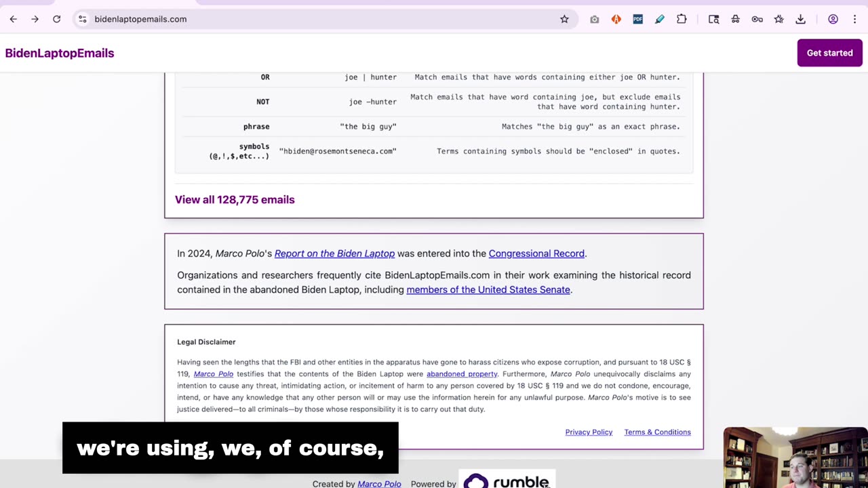The height and width of the screenshot is (488, 868).
Task: Open the abandoned property link
Action: [x=462, y=374]
